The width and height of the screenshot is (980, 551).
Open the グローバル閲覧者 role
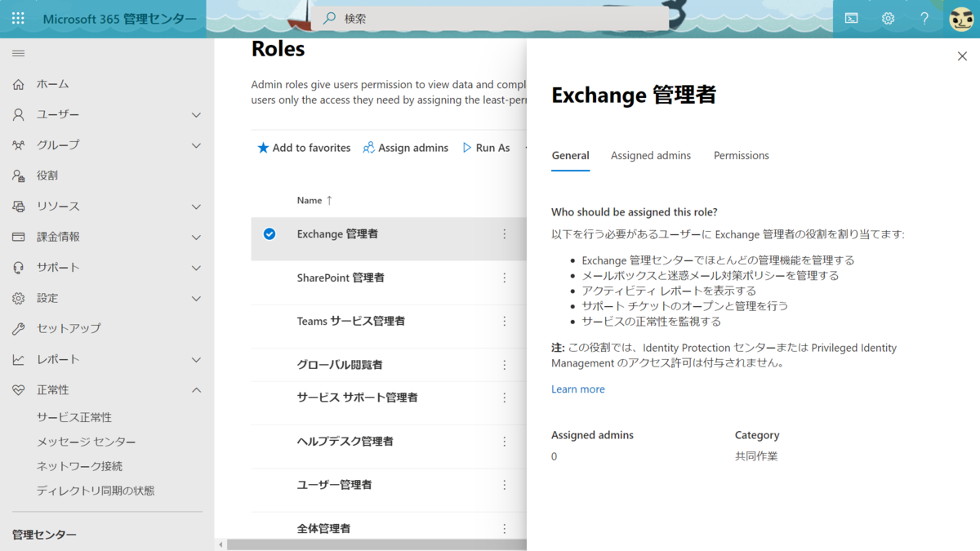click(x=340, y=365)
